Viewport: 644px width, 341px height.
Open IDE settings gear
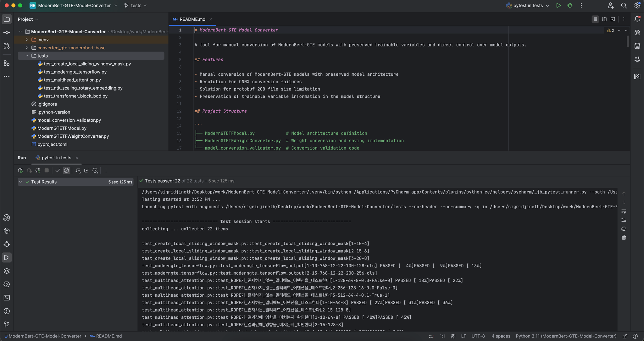[637, 6]
